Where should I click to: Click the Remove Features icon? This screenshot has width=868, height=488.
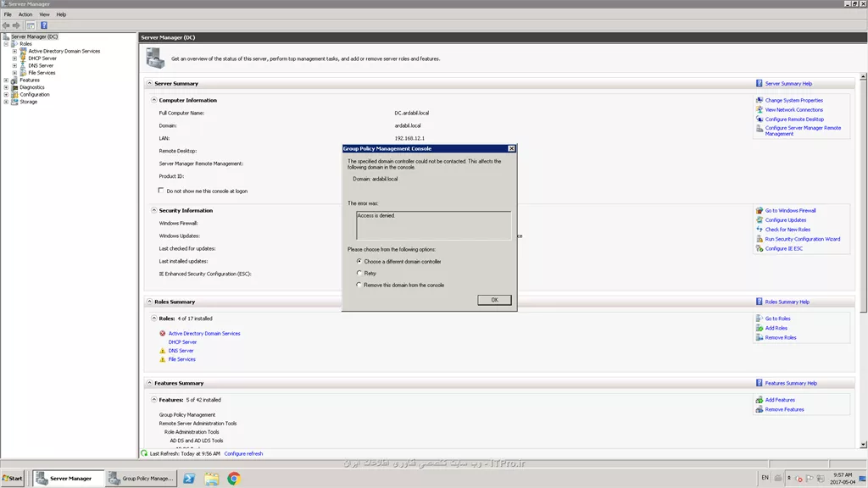[x=759, y=409]
